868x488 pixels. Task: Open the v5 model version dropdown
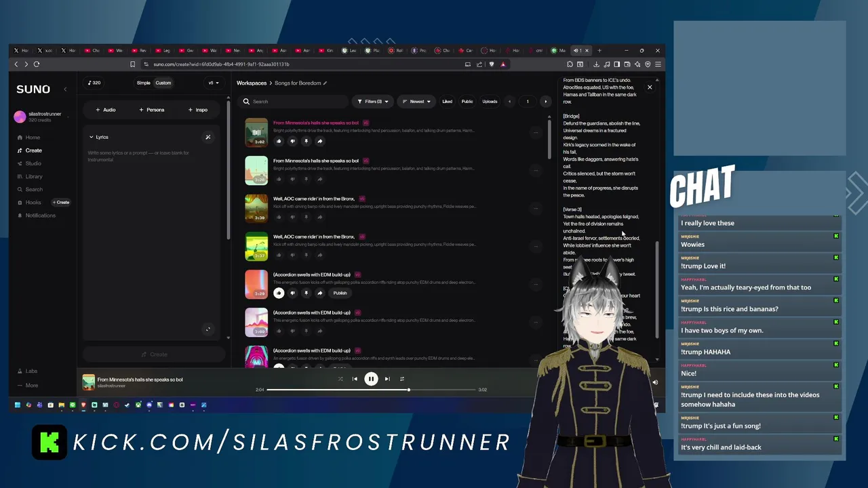(213, 83)
